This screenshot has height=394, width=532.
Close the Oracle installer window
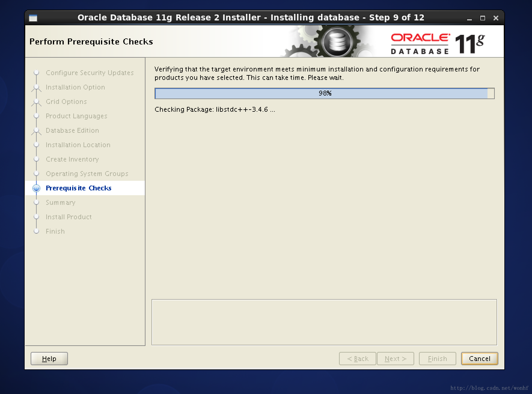click(496, 18)
